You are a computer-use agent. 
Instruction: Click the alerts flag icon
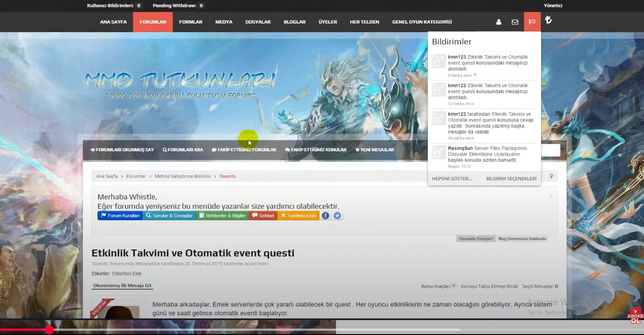(x=532, y=22)
